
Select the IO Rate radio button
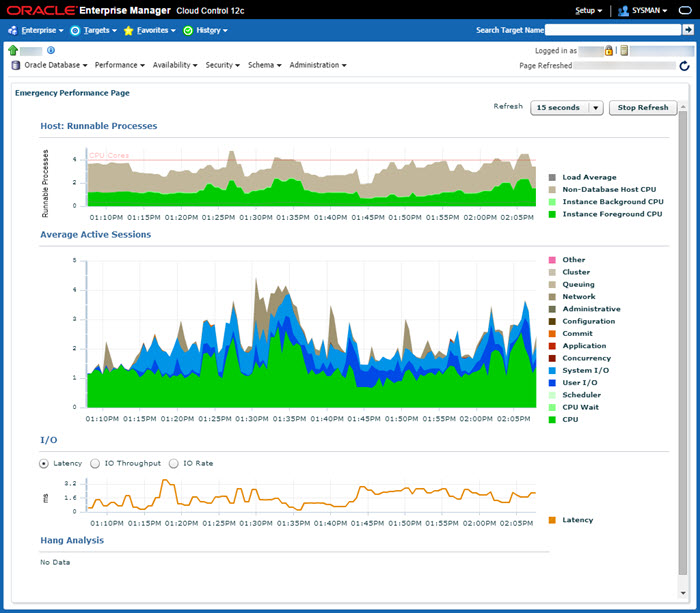click(174, 463)
